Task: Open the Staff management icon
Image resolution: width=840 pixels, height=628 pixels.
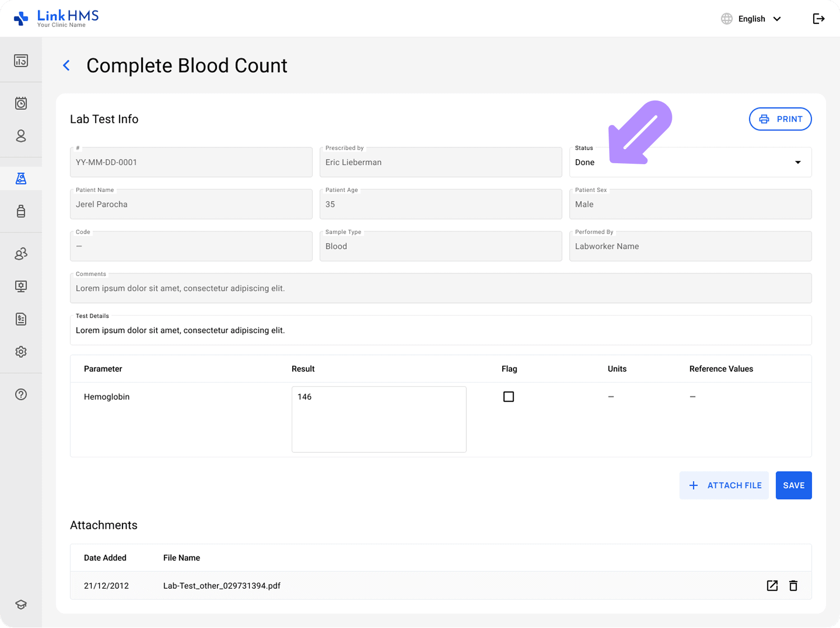Action: pos(21,254)
